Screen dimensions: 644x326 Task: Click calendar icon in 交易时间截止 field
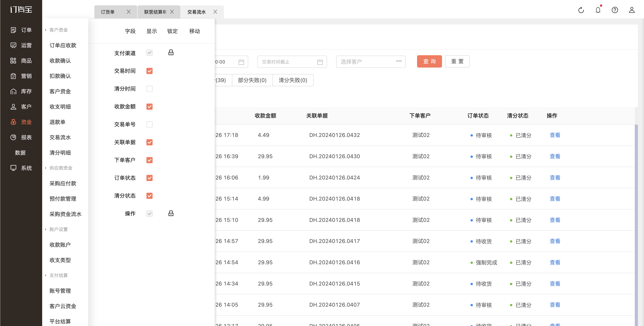320,62
